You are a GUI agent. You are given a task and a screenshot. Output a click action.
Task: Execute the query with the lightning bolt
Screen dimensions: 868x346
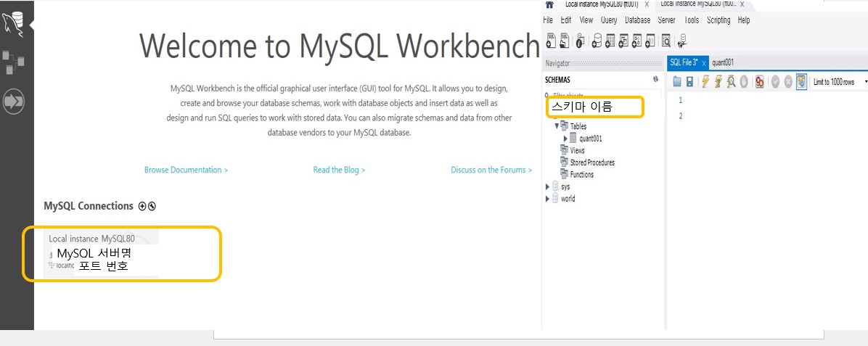705,82
